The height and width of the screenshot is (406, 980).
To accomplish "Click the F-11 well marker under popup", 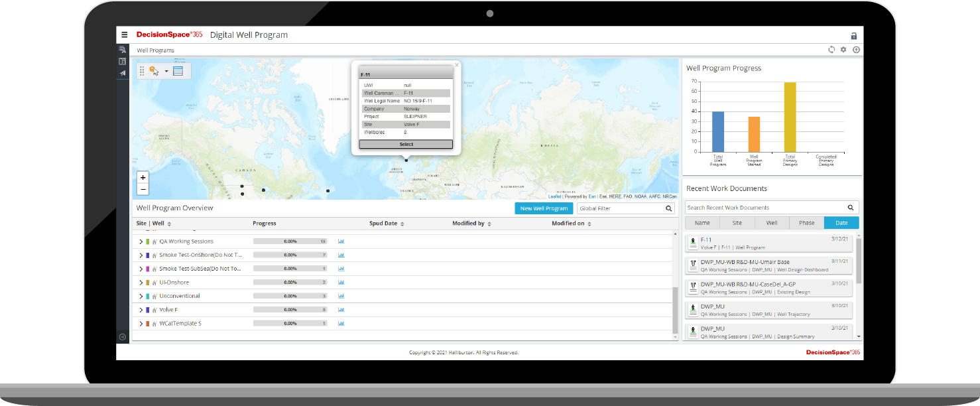I will point(406,160).
